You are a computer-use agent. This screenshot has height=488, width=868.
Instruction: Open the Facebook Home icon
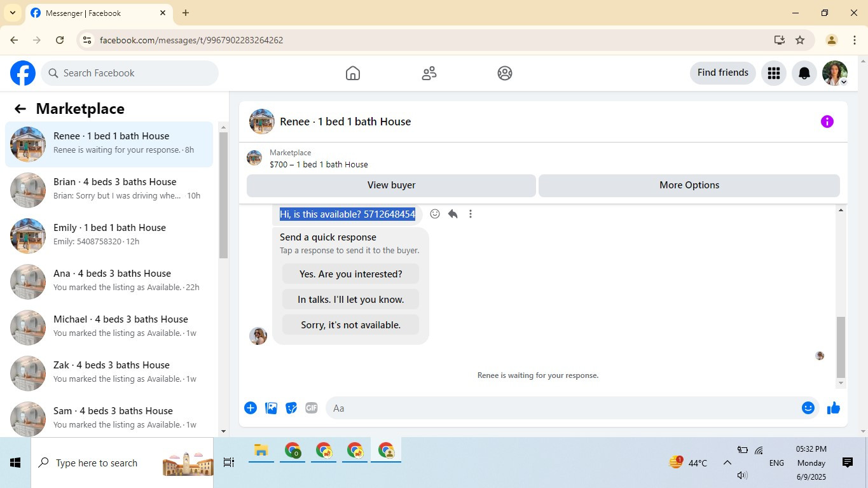(353, 73)
